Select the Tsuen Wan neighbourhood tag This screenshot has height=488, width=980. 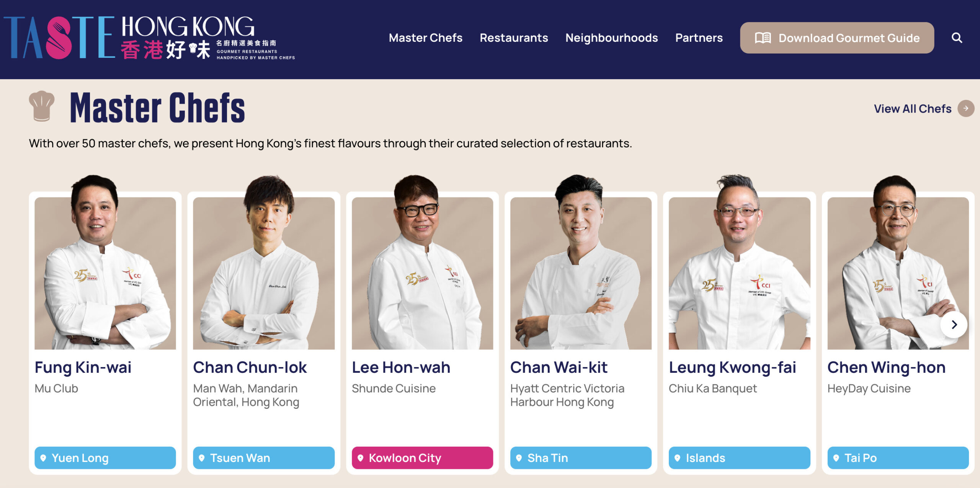coord(263,458)
